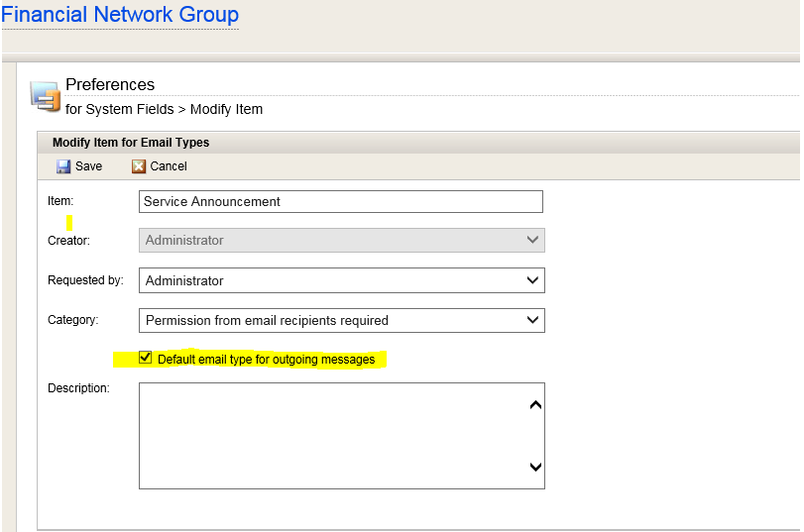Open the Requested by dropdown
804x532 pixels.
click(341, 280)
